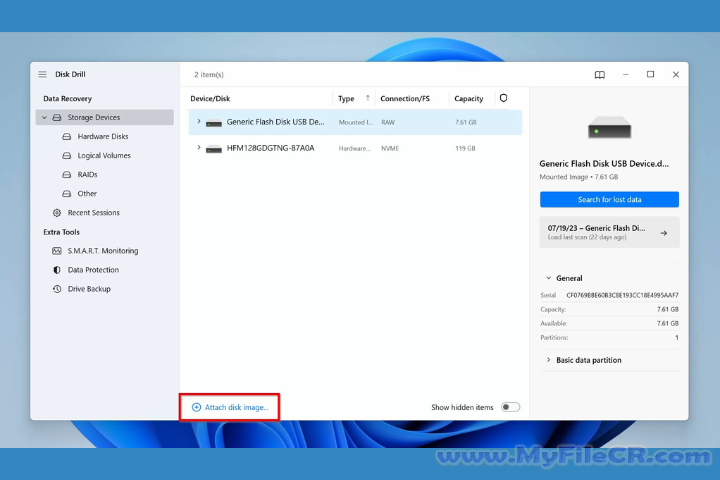Screen dimensions: 720x480
Task: Minimize the Disk Drill window
Action: (625, 74)
